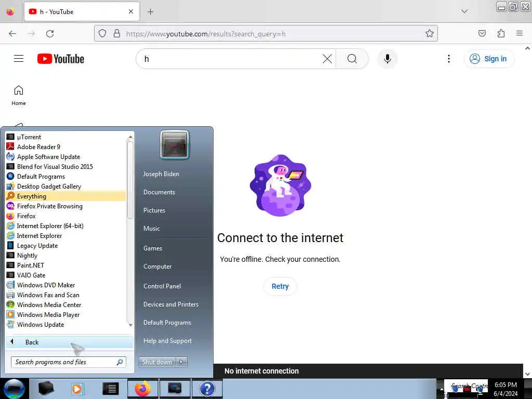Open Firefox Private Browsing
532x399 pixels.
pos(66,206)
